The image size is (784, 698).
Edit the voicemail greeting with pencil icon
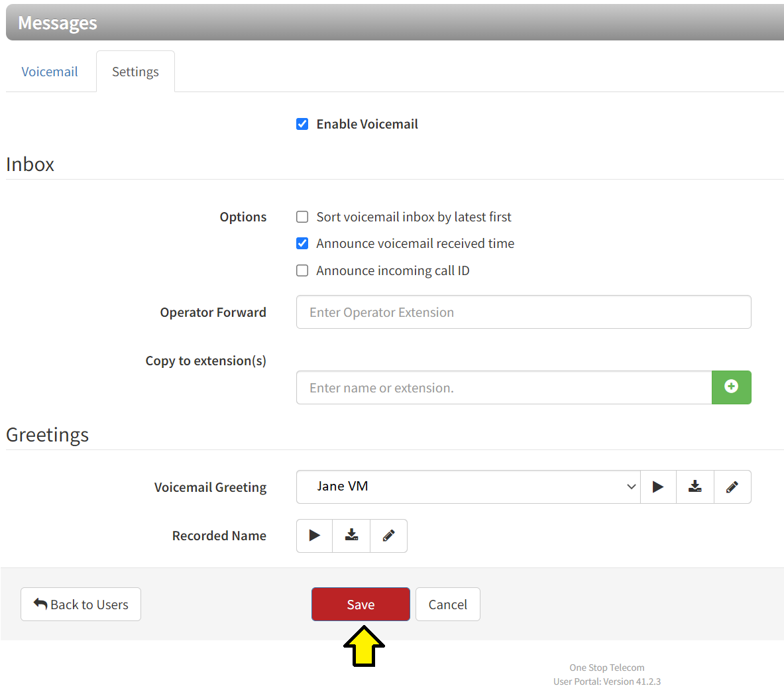(x=732, y=487)
